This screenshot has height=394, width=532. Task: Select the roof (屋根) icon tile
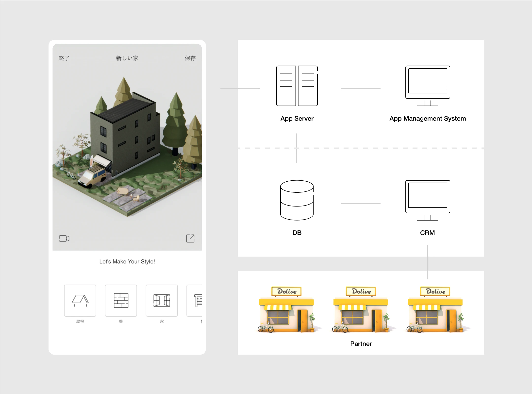click(x=80, y=300)
